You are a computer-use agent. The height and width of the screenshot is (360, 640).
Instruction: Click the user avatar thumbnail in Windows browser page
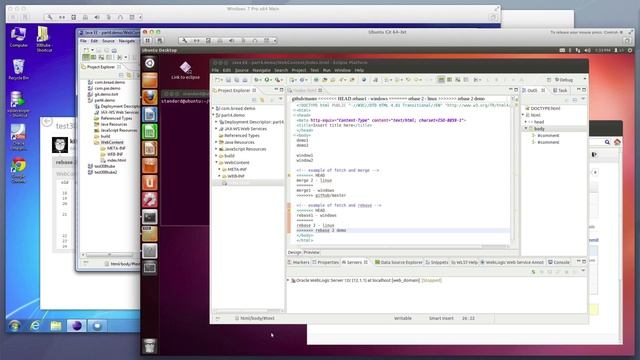(x=60, y=144)
